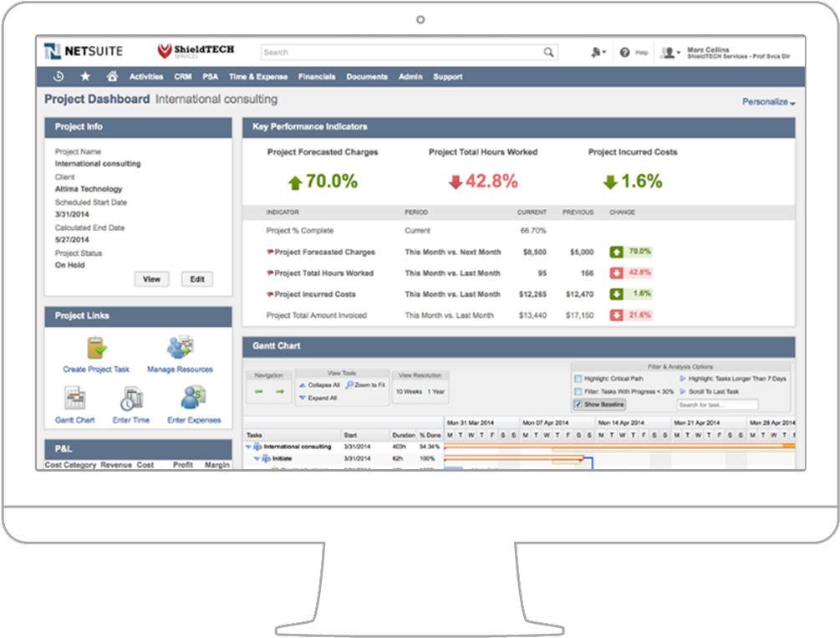This screenshot has height=638, width=840.
Task: Check Filter: Tasks With Progress < 30%
Action: (x=578, y=390)
